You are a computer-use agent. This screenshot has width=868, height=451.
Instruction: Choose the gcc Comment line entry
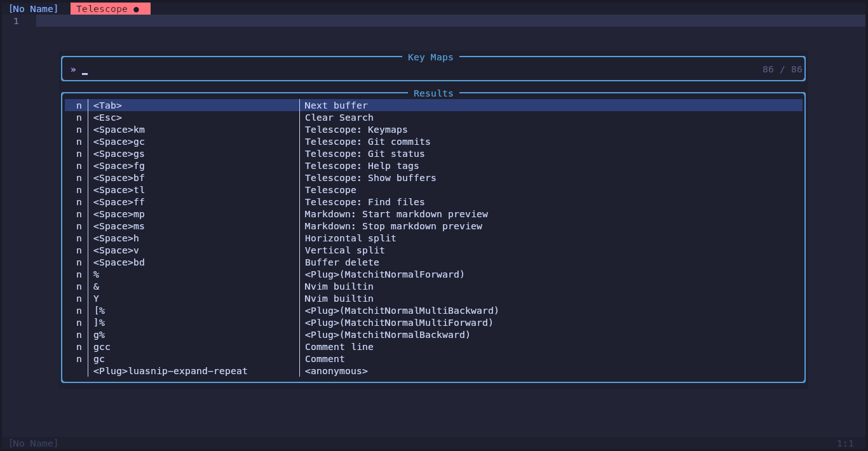(433, 347)
